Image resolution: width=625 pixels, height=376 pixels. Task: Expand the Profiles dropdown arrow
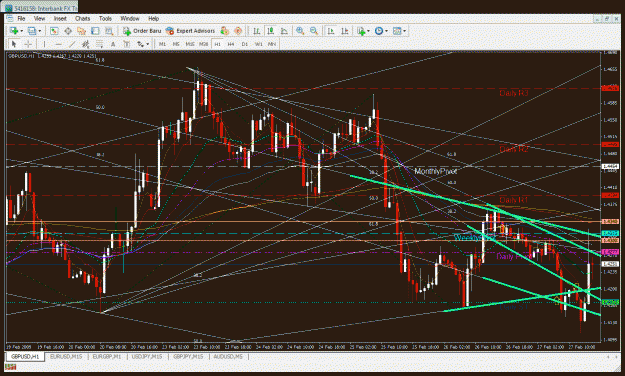[39, 31]
